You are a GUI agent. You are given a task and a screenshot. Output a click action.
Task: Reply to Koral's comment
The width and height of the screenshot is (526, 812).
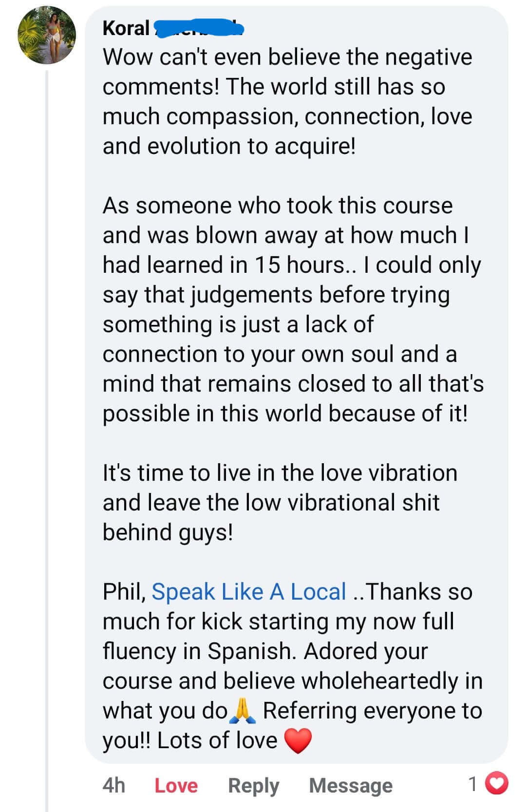coord(253,786)
